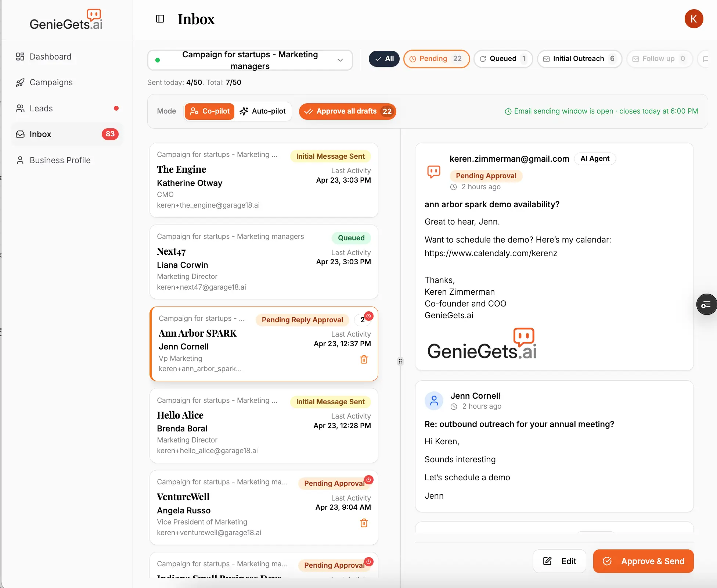717x588 pixels.
Task: Click Approve & Send for Jenn's reply
Action: click(x=643, y=561)
